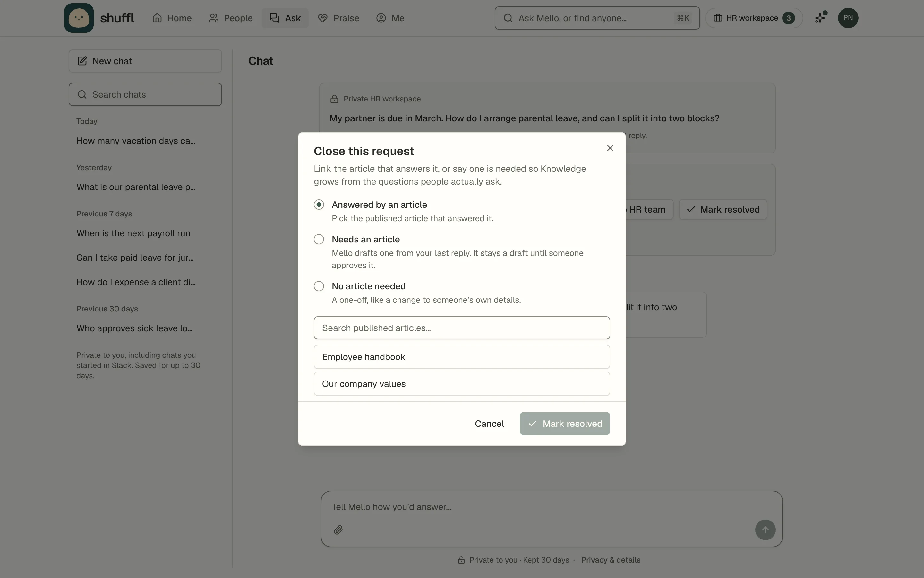
Task: Confirm with Mark resolved in dialog footer
Action: pyautogui.click(x=564, y=424)
